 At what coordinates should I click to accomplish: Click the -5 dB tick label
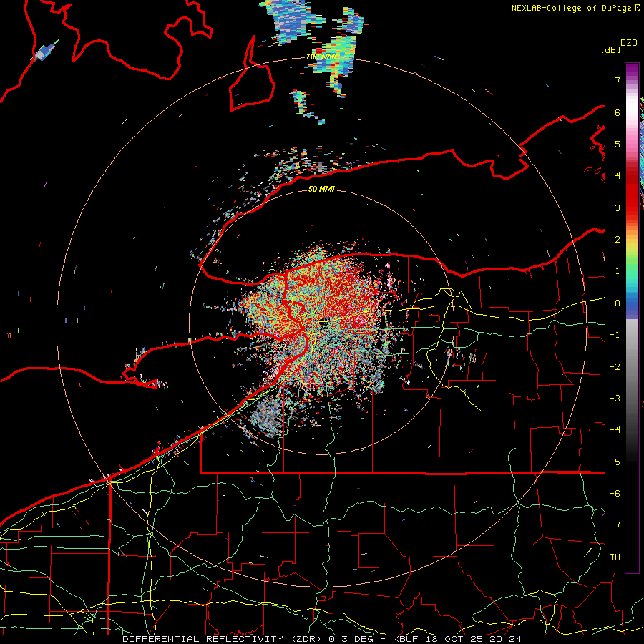pos(615,462)
